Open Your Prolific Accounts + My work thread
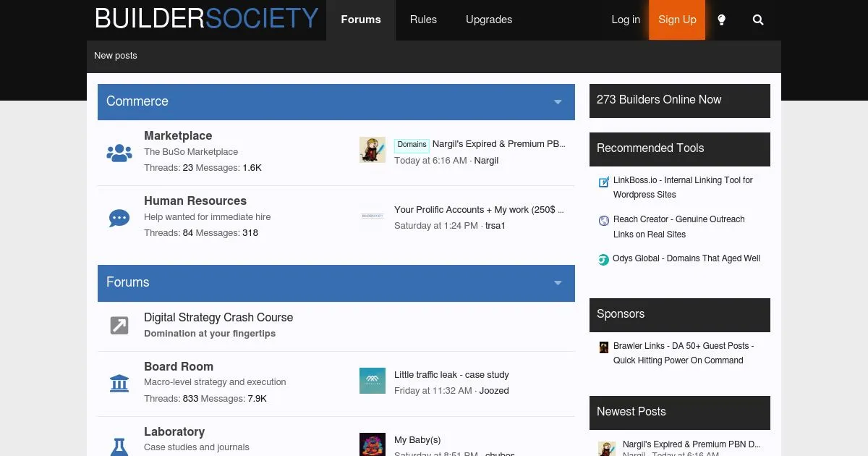Screen dimensions: 868x456 point(479,210)
